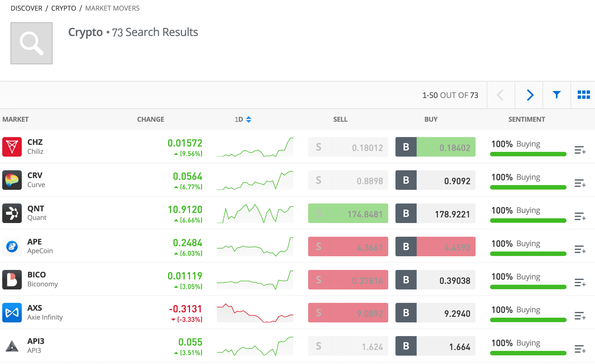595x364 pixels.
Task: Buy CRV at 0.9092
Action: (435, 180)
